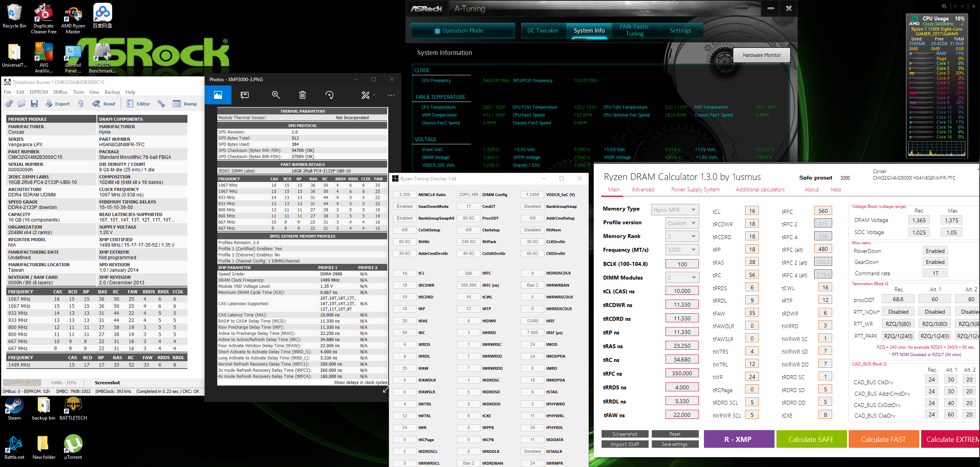Click the tRFC ns field showing 350.000
Screen dimensions: 980x467
pos(682,373)
